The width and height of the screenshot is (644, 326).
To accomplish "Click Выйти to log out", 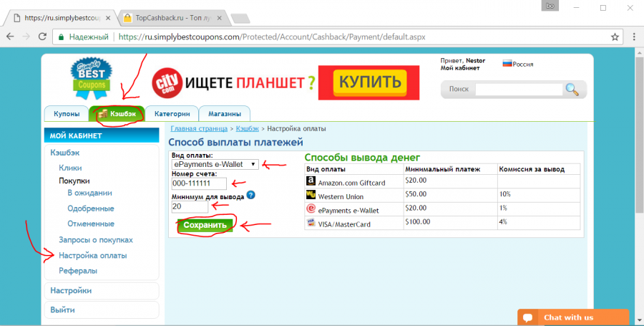I will point(62,310).
